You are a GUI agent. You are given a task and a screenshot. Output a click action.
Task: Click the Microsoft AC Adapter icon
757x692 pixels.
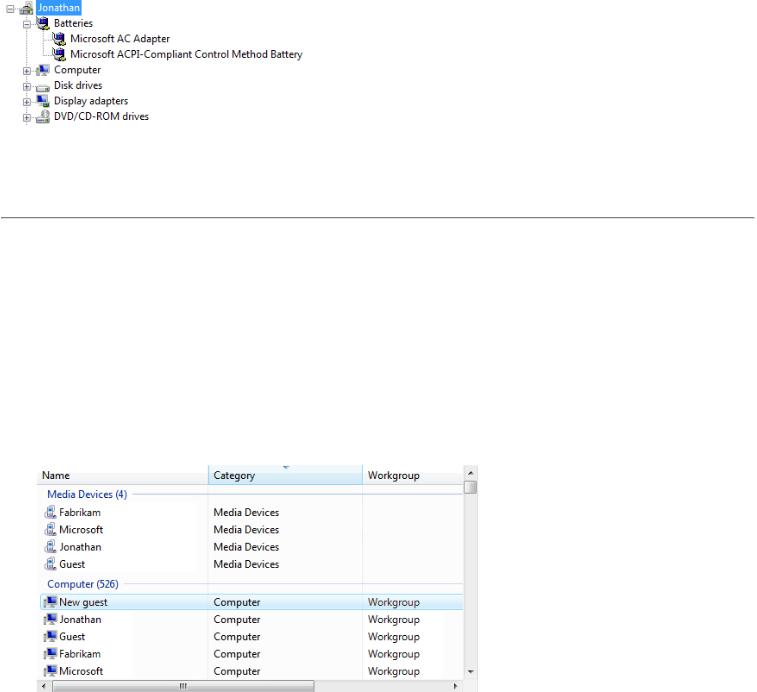pyautogui.click(x=59, y=39)
